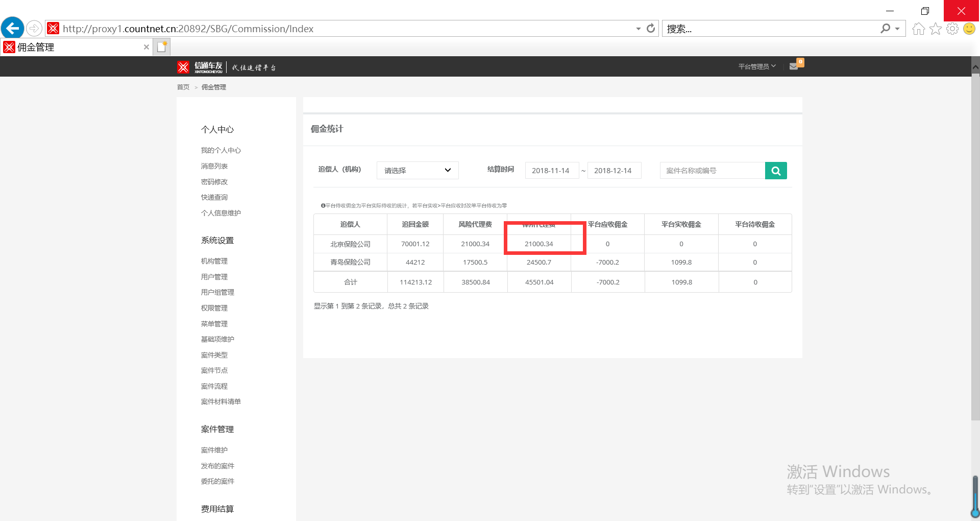
Task: Click the browser back arrow button
Action: pyautogui.click(x=12, y=28)
